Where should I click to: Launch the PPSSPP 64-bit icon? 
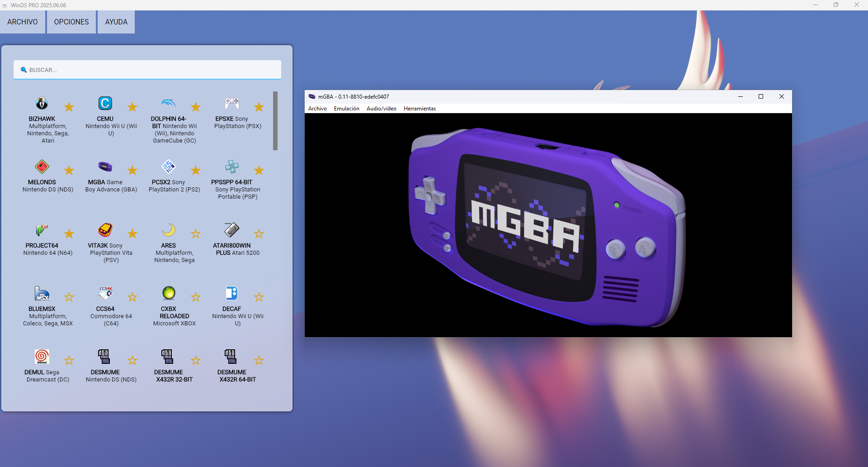click(x=232, y=167)
